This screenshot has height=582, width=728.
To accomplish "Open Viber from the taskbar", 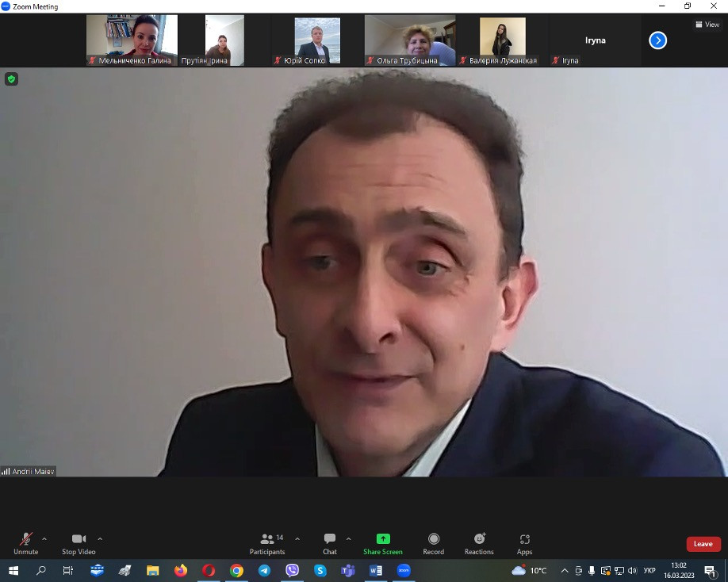I will 292,570.
